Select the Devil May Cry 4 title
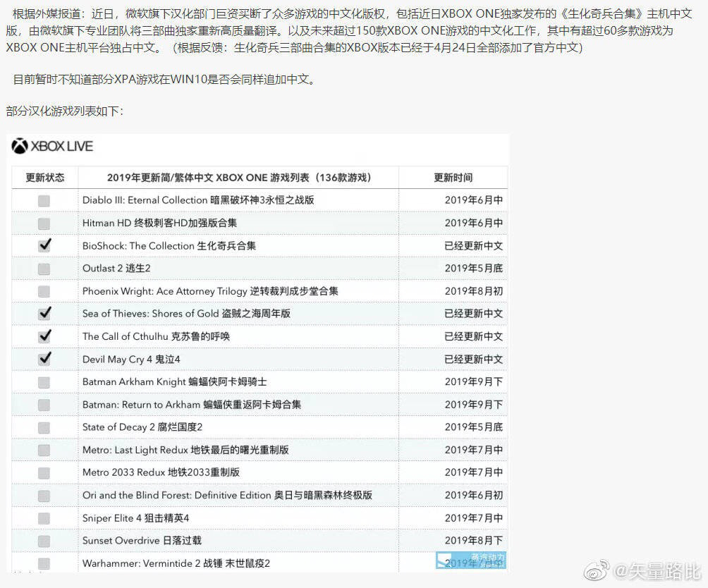The width and height of the screenshot is (708, 588). (131, 359)
